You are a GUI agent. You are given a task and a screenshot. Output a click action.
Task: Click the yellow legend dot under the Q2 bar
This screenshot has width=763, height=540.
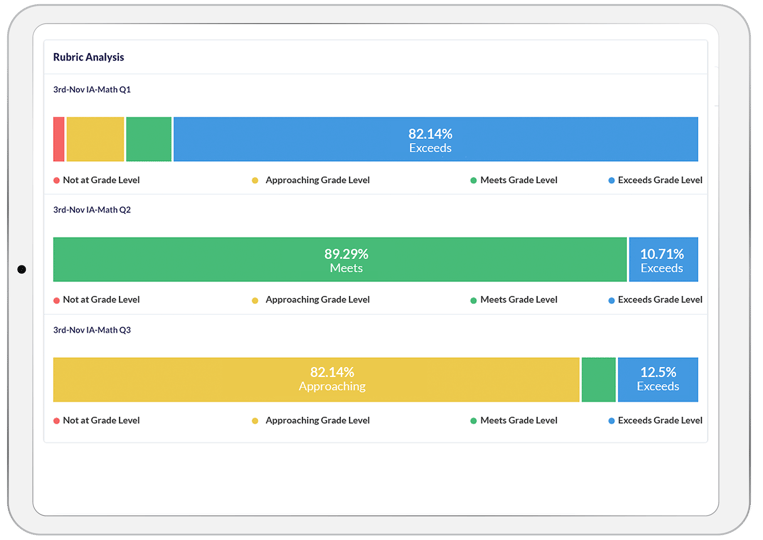tap(255, 300)
